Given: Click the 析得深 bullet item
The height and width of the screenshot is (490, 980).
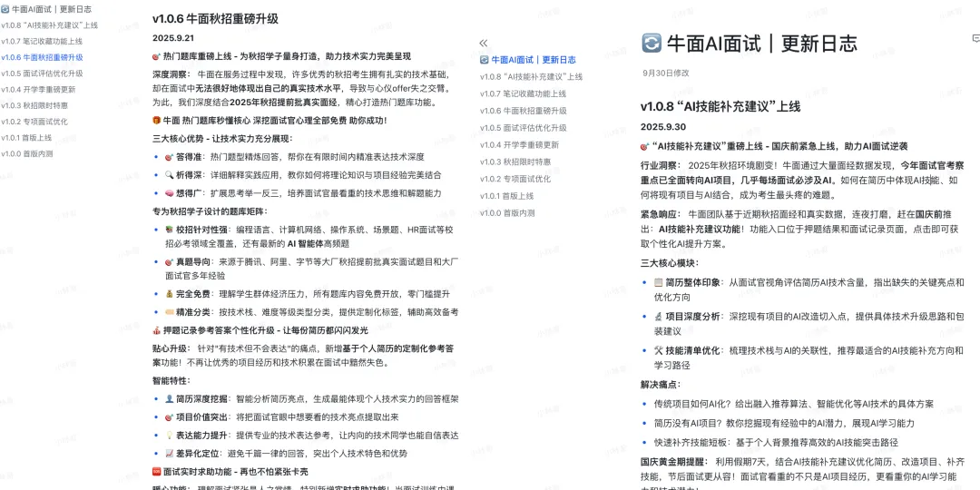Looking at the screenshot, I should point(302,176).
